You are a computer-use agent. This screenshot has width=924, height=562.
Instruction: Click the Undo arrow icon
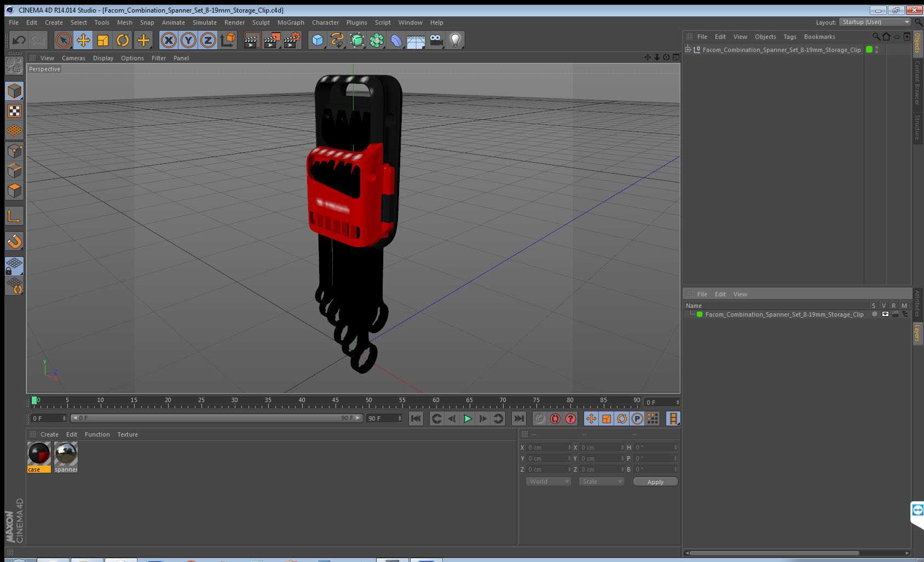click(x=19, y=40)
